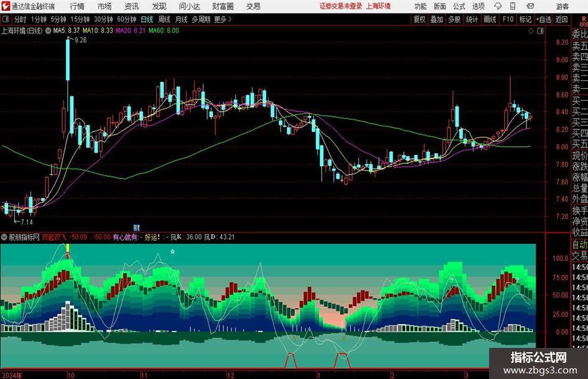Click the MA20: 8.21 indicator value

(x=131, y=30)
